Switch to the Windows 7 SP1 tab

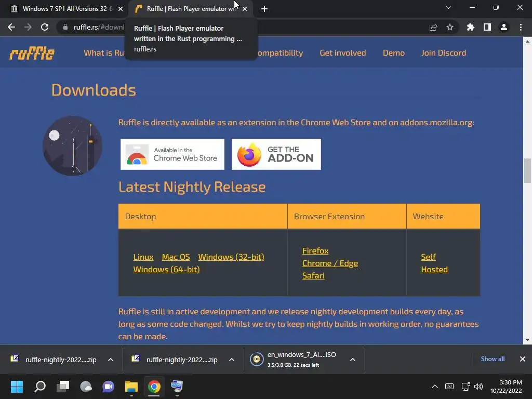tap(67, 9)
